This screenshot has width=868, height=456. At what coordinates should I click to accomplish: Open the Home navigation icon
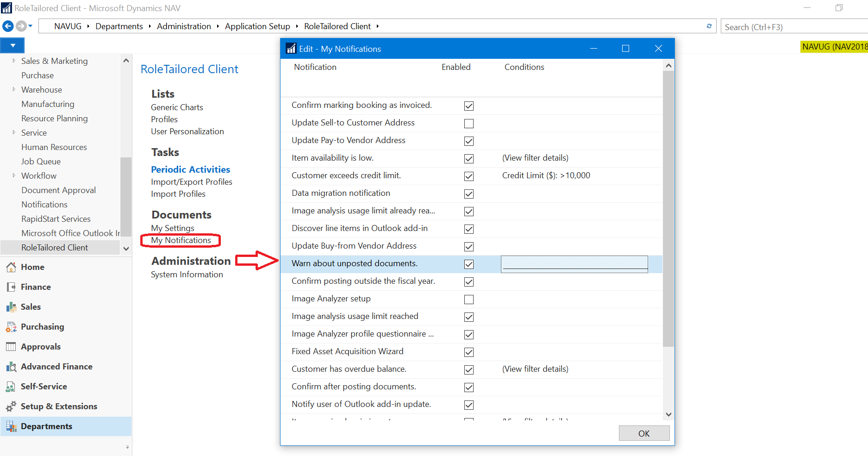pyautogui.click(x=11, y=267)
